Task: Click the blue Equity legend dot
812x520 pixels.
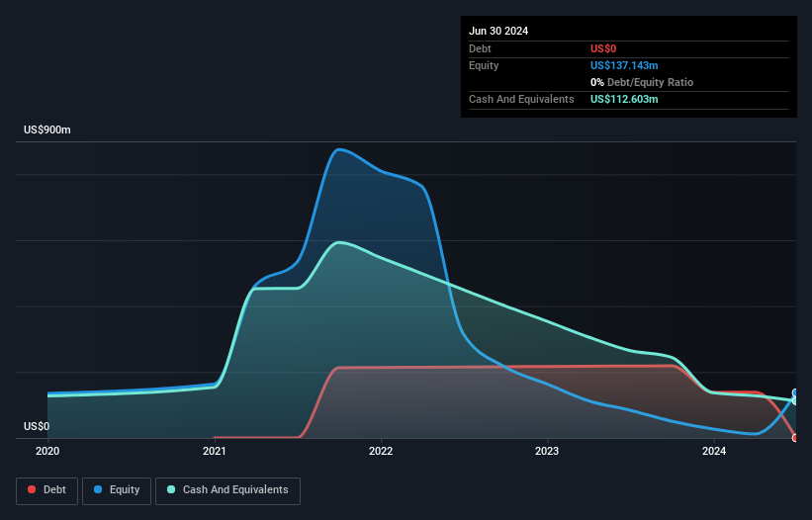Action: [x=98, y=489]
